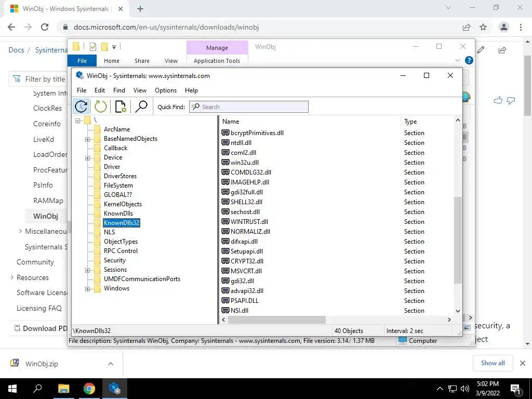This screenshot has height=399, width=532.
Task: Select RPC Control folder icon
Action: (x=97, y=251)
